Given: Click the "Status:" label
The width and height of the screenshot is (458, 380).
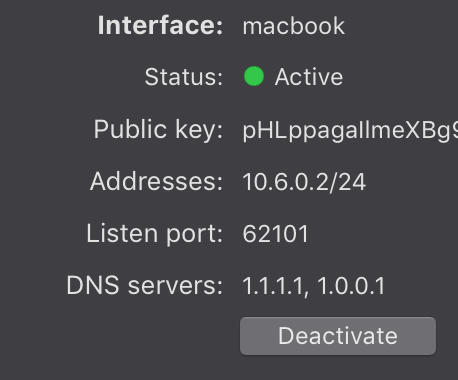Looking at the screenshot, I should (184, 77).
